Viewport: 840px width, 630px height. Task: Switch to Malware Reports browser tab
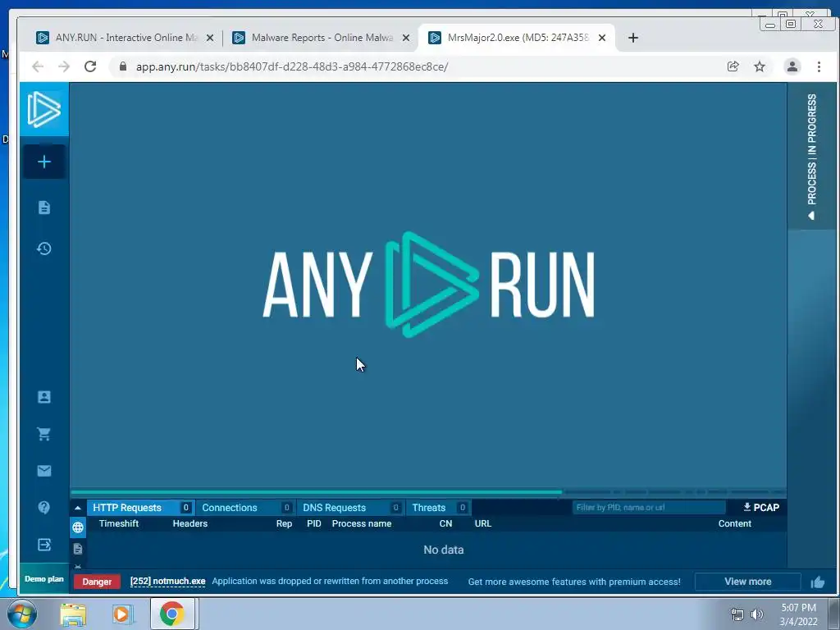click(x=322, y=38)
